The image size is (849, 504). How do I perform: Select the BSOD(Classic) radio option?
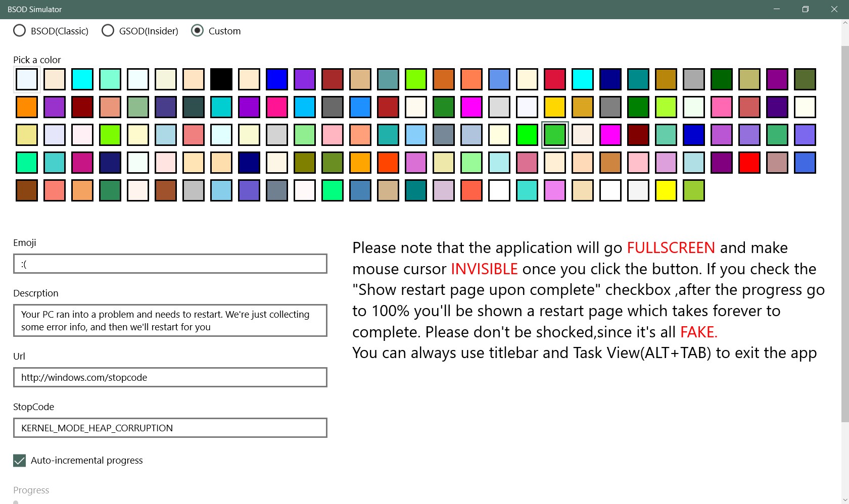[51, 31]
